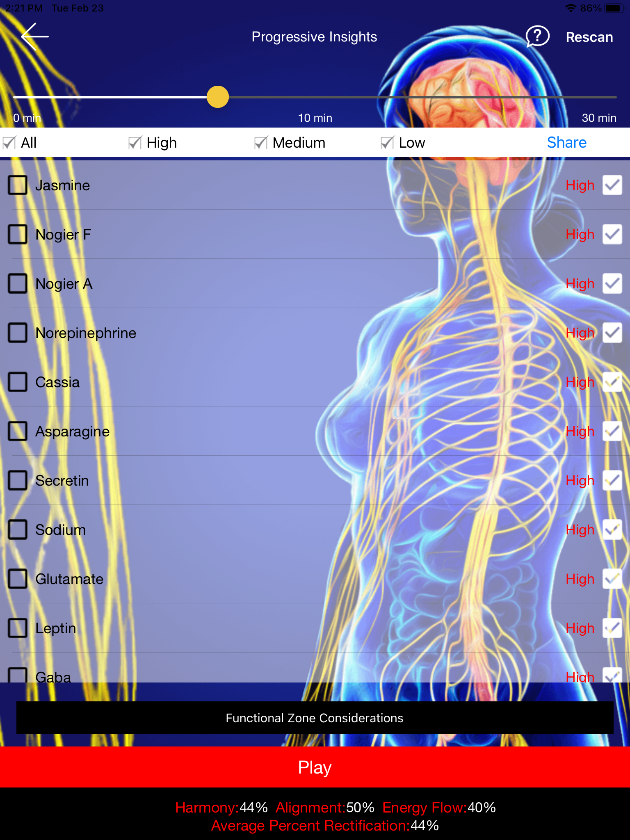The height and width of the screenshot is (840, 630).
Task: Check the Sodium left checkbox
Action: [x=18, y=530]
